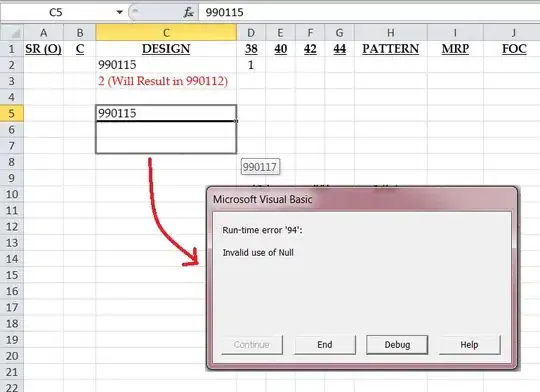Select column J header
The height and width of the screenshot is (392, 540).
513,33
